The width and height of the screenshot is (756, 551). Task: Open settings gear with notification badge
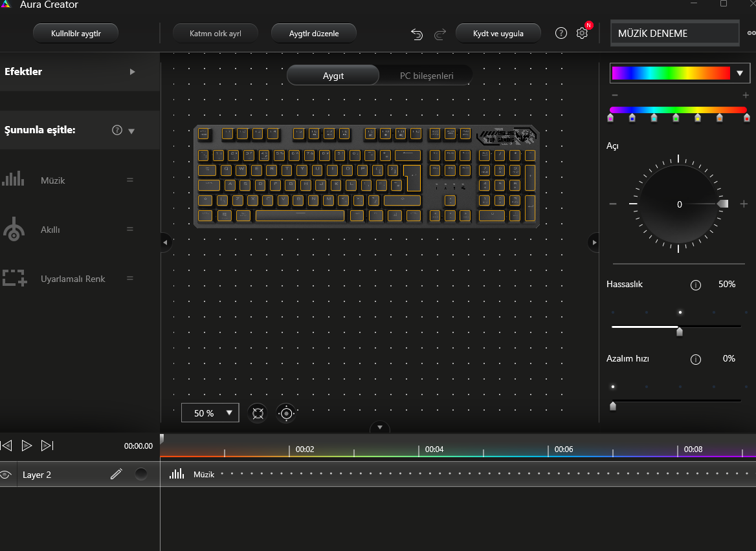[582, 33]
